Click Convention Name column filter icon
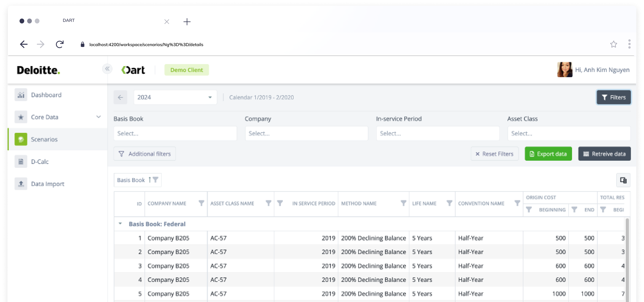Screen dimensions: 644x302 coord(517,203)
